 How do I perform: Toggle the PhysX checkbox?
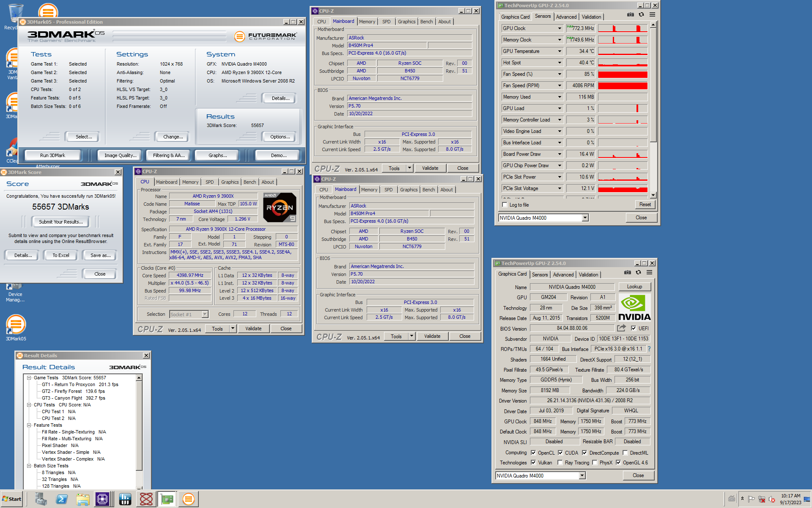pyautogui.click(x=595, y=462)
